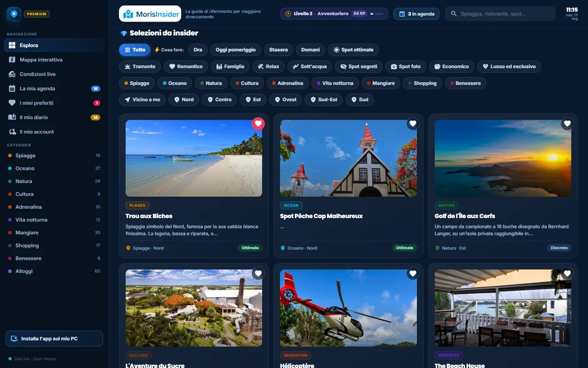Screen dimensions: 588x368
Task: Select the Stasera time filter
Action: point(278,50)
